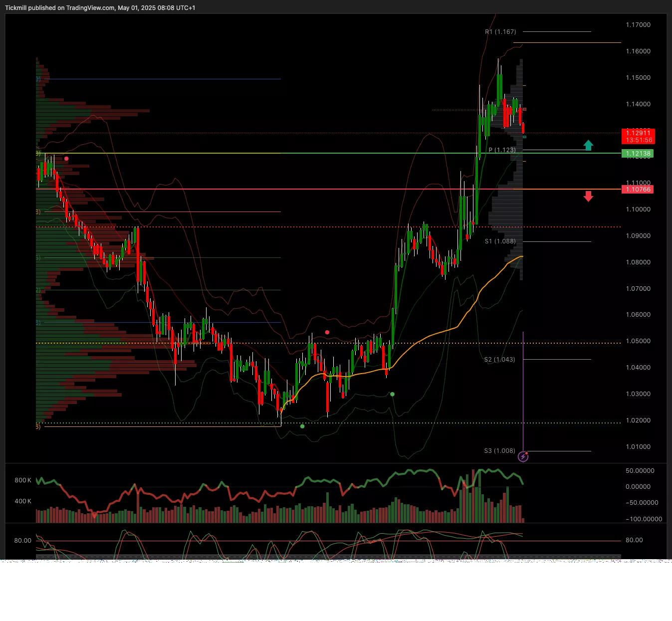Click the S1 (1.088) support label

click(x=500, y=241)
